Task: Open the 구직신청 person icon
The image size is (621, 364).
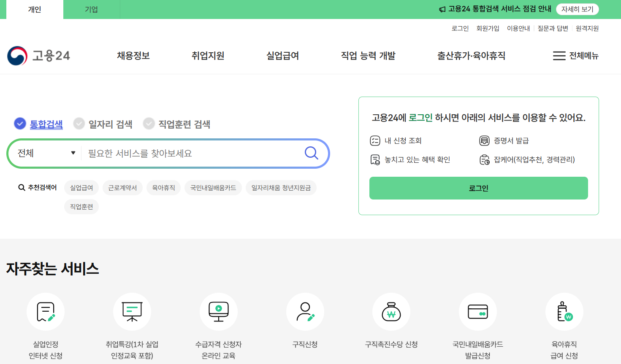Action: [x=305, y=312]
